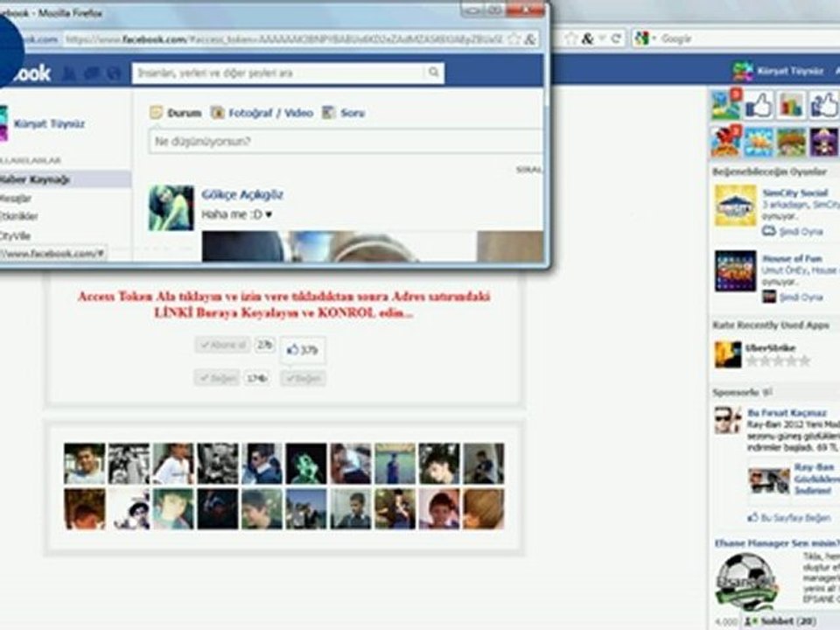Open SimCity Social game icon
Image resolution: width=840 pixels, height=630 pixels.
(x=735, y=206)
